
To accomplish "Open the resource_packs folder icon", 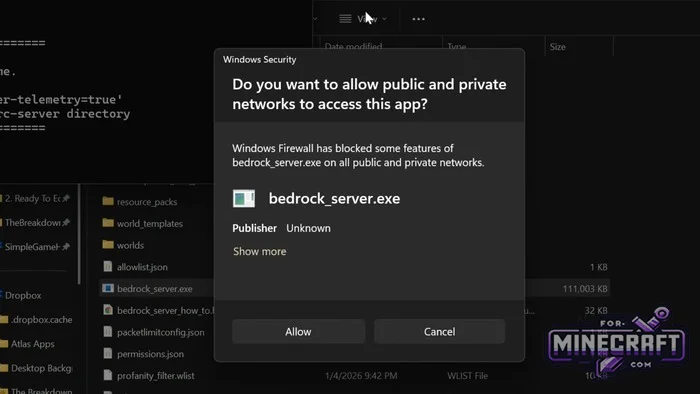I will point(108,201).
